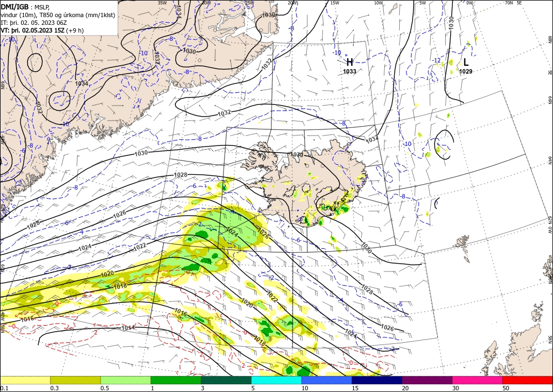
Task: Click legend value "5" below the color bar
Action: [253, 388]
